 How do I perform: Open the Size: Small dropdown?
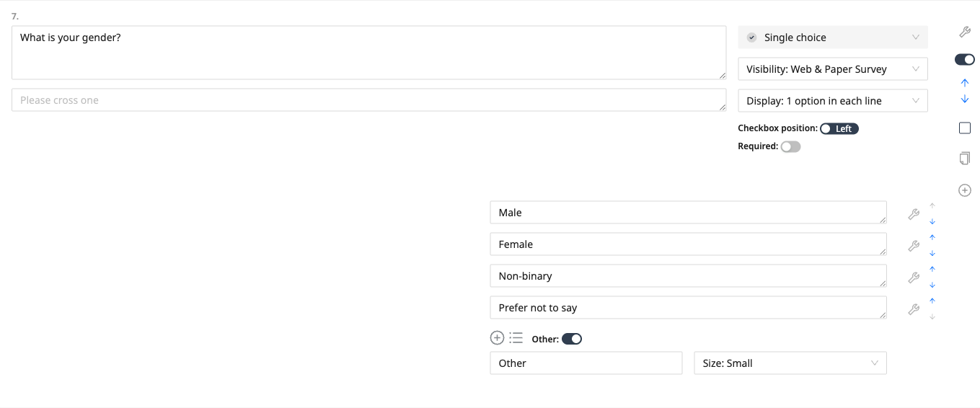tap(790, 363)
